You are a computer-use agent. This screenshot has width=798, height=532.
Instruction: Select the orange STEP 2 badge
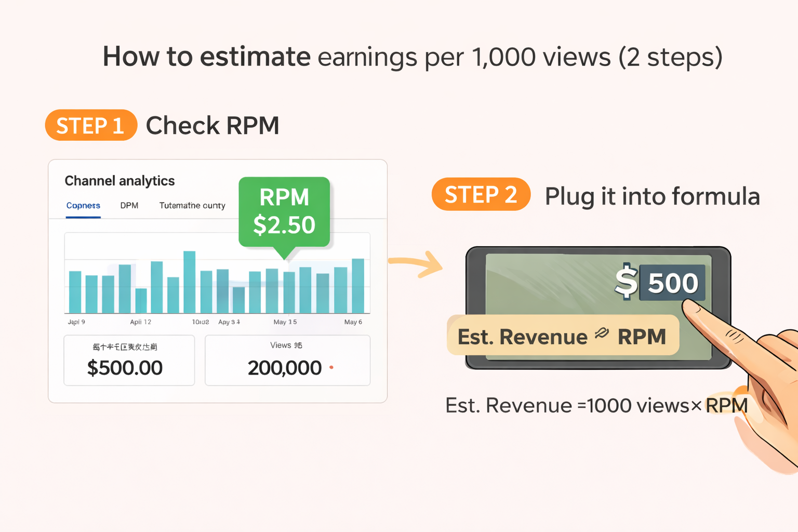click(481, 194)
